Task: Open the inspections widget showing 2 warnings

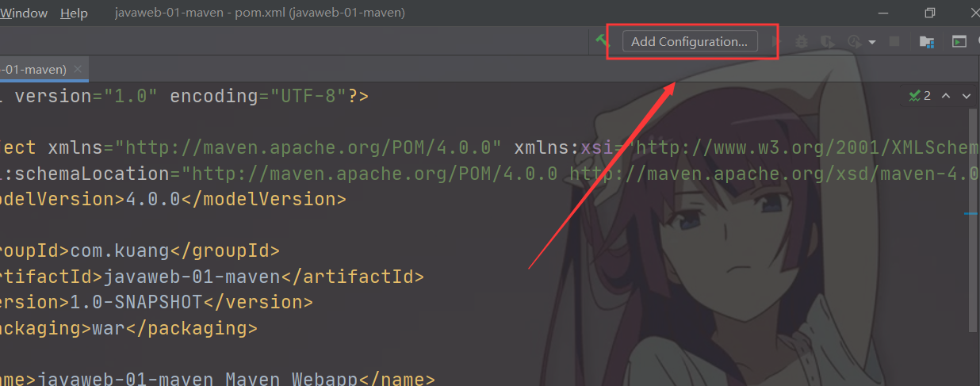Action: coord(920,96)
